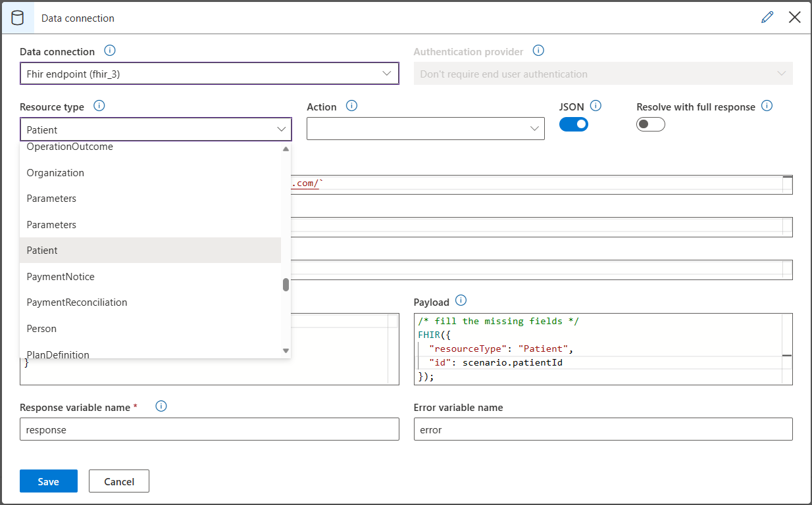The image size is (812, 505).
Task: Open the info tooltip next to Data connection
Action: (x=110, y=50)
